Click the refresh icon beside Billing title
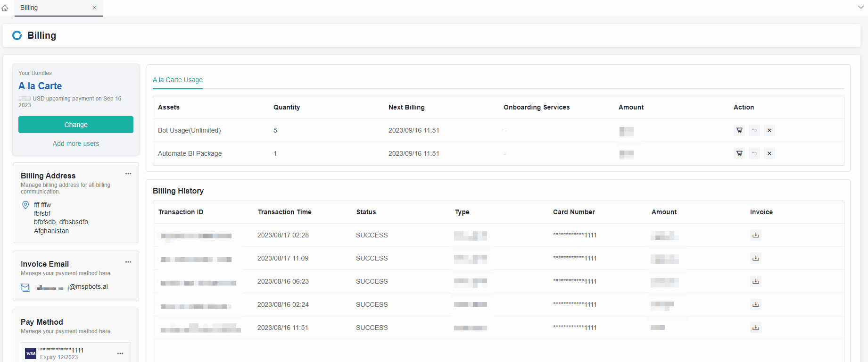 coord(17,35)
